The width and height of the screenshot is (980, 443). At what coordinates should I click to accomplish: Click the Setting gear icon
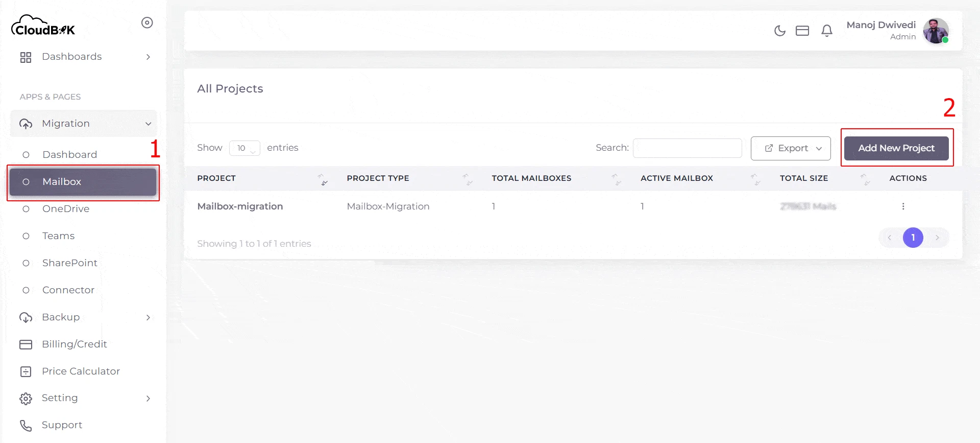[x=26, y=399]
